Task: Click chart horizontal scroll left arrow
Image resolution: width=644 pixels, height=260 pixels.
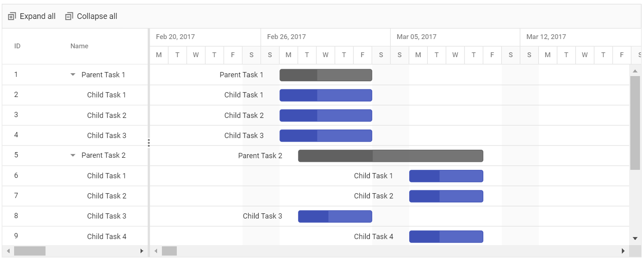Action: click(156, 251)
